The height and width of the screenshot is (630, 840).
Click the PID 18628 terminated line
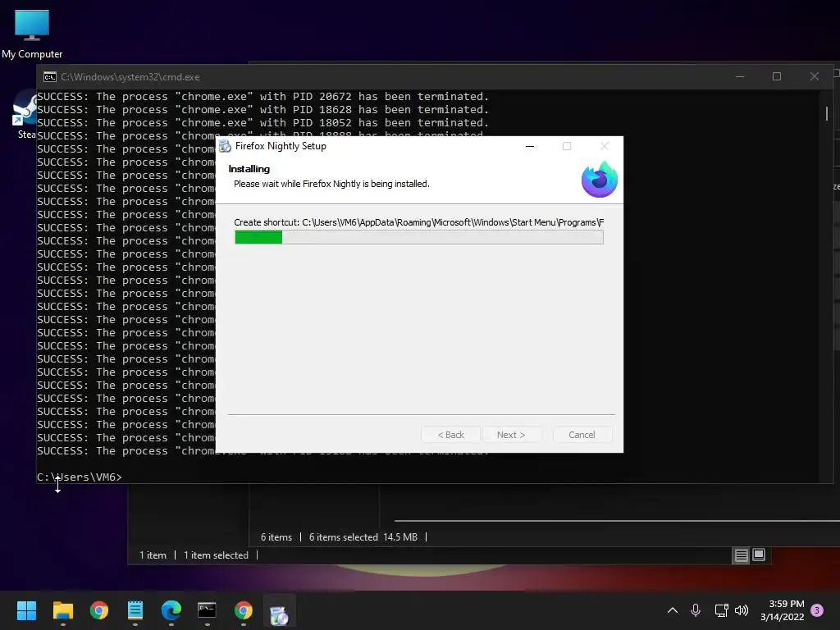point(262,109)
